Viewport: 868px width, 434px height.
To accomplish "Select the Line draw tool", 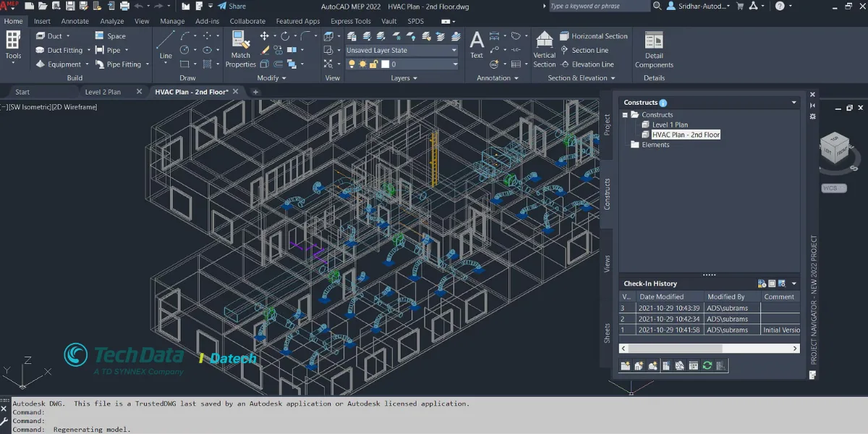I will click(x=166, y=45).
